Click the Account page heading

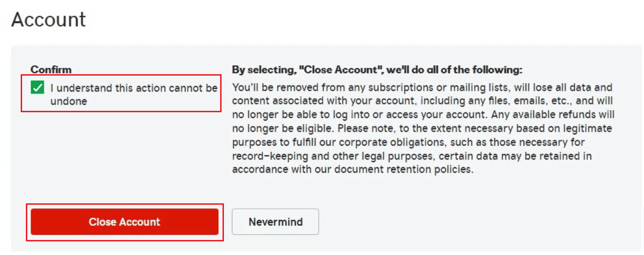[x=48, y=20]
